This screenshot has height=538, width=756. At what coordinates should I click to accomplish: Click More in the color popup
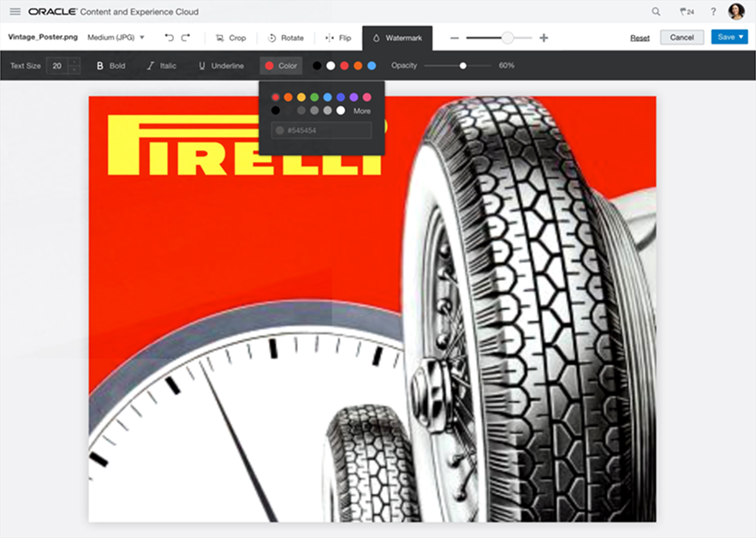pos(362,111)
